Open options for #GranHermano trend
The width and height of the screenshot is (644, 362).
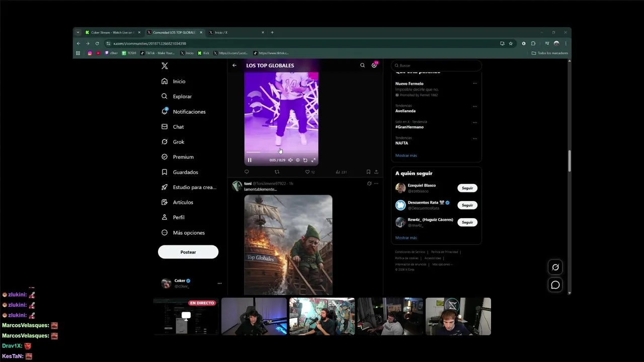[x=475, y=123]
